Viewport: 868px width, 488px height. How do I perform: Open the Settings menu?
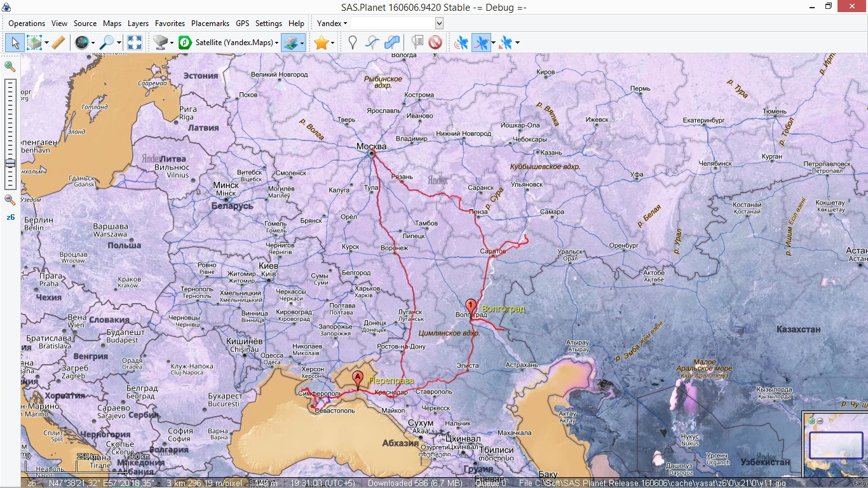pyautogui.click(x=268, y=23)
